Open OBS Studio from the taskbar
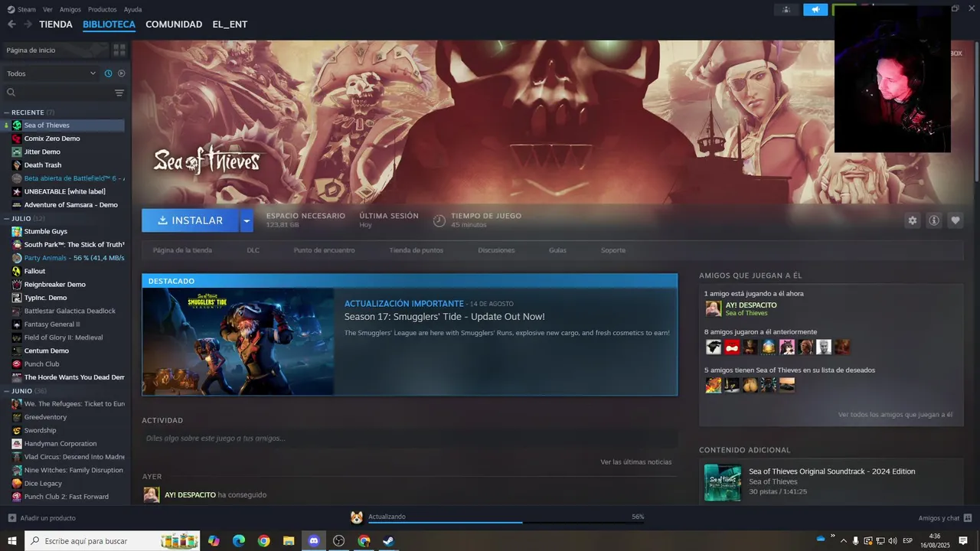This screenshot has height=551, width=980. pyautogui.click(x=338, y=541)
